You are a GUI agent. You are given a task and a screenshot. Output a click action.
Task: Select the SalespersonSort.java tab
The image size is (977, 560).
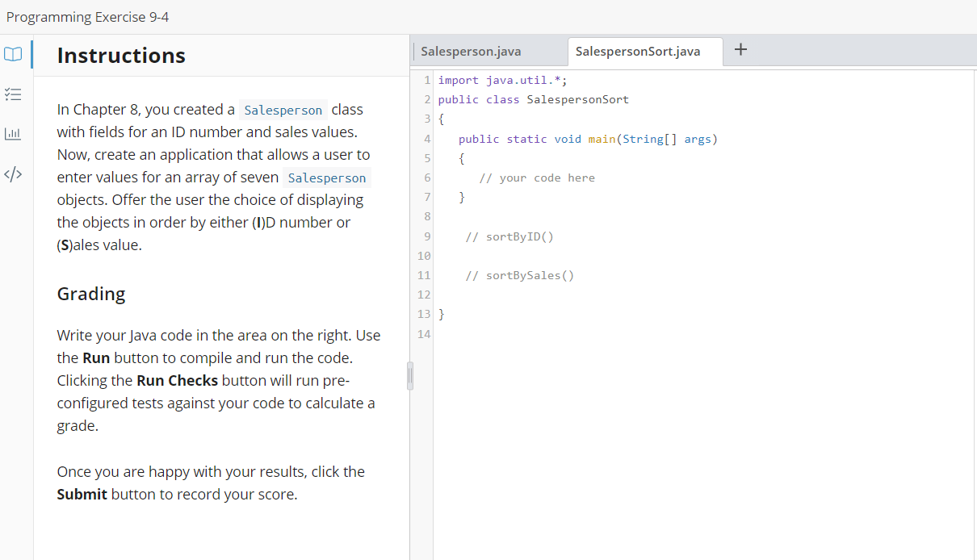pyautogui.click(x=645, y=52)
